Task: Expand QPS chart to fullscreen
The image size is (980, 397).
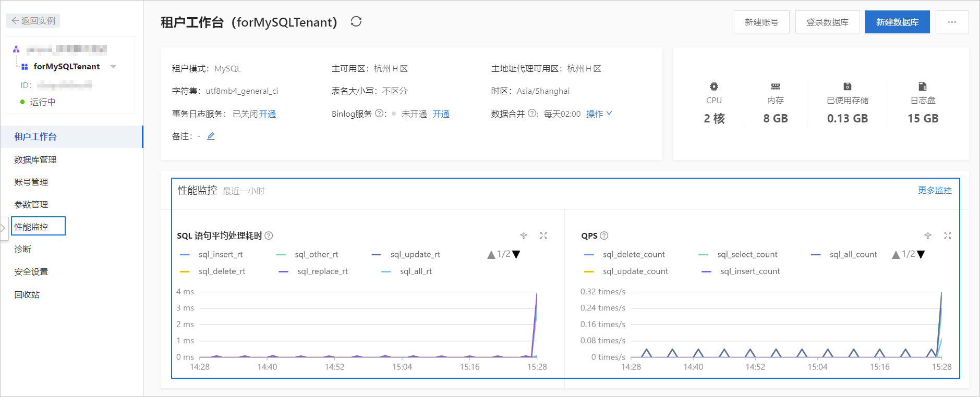Action: (948, 235)
